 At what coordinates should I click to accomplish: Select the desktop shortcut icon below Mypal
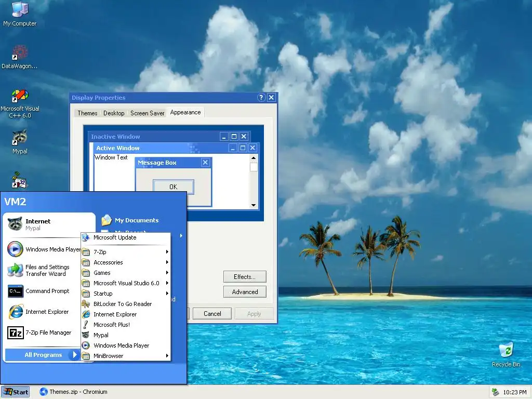coord(19,180)
